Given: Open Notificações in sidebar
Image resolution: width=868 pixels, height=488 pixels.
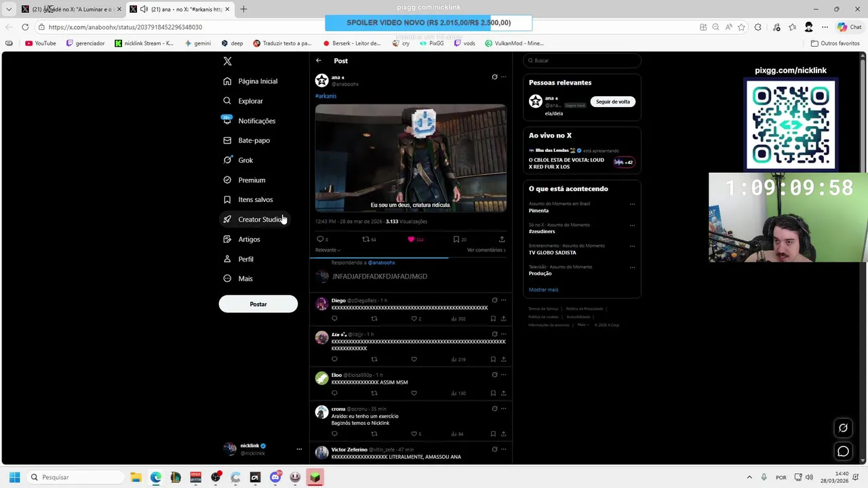Looking at the screenshot, I should 250,121.
